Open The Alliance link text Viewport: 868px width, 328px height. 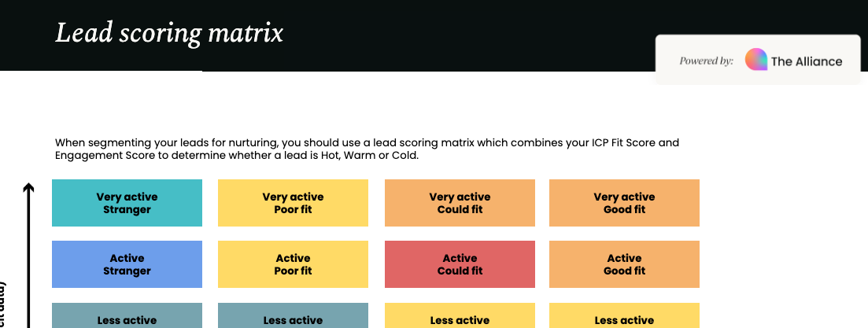point(807,61)
